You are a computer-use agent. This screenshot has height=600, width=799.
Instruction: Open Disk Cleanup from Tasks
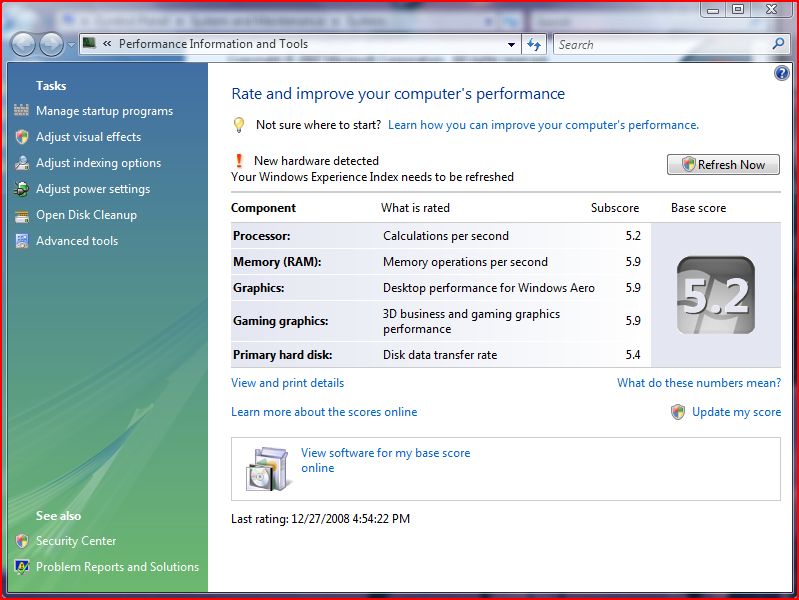[86, 215]
